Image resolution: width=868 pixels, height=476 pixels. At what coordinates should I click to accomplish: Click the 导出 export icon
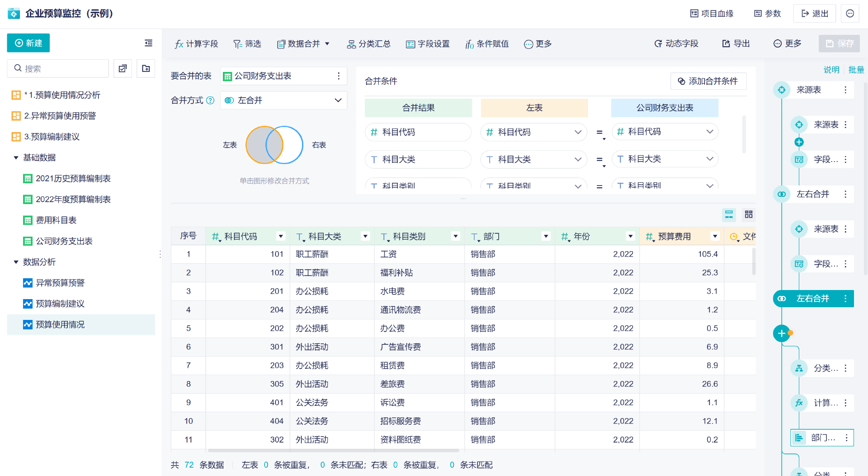click(735, 43)
